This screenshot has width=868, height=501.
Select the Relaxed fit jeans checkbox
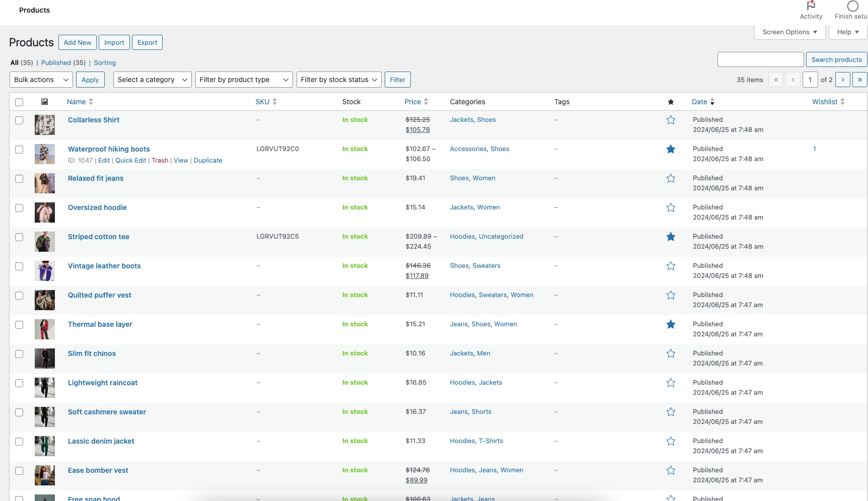(19, 179)
